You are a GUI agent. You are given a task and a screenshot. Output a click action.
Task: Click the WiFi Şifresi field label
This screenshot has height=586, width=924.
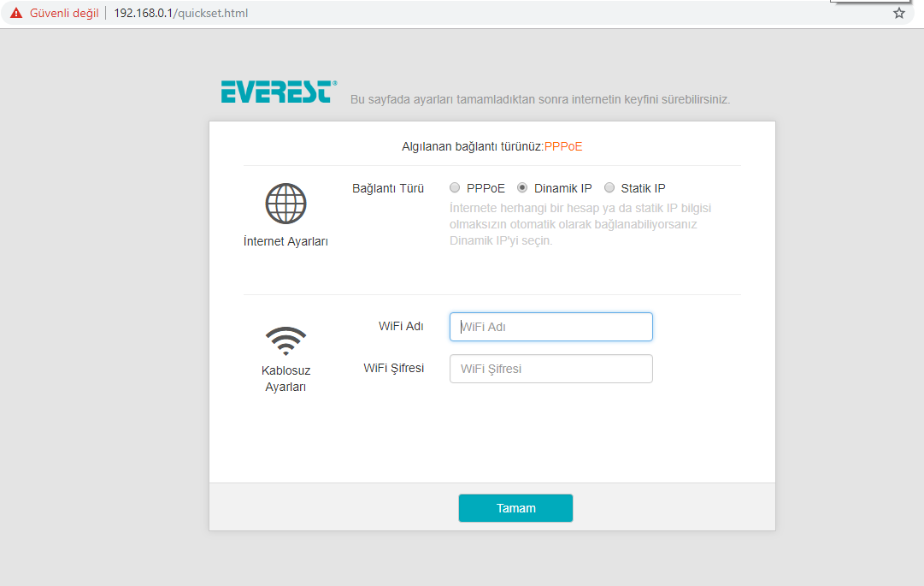pos(394,368)
